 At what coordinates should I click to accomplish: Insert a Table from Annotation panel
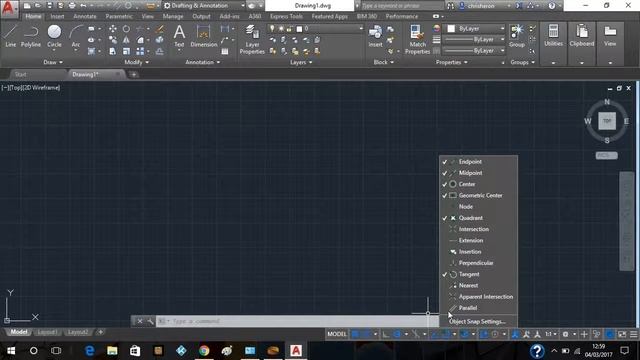pyautogui.click(x=224, y=51)
